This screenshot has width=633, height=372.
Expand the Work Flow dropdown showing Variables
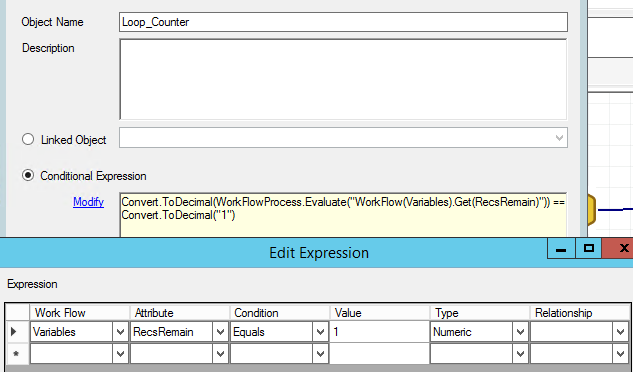pos(120,332)
